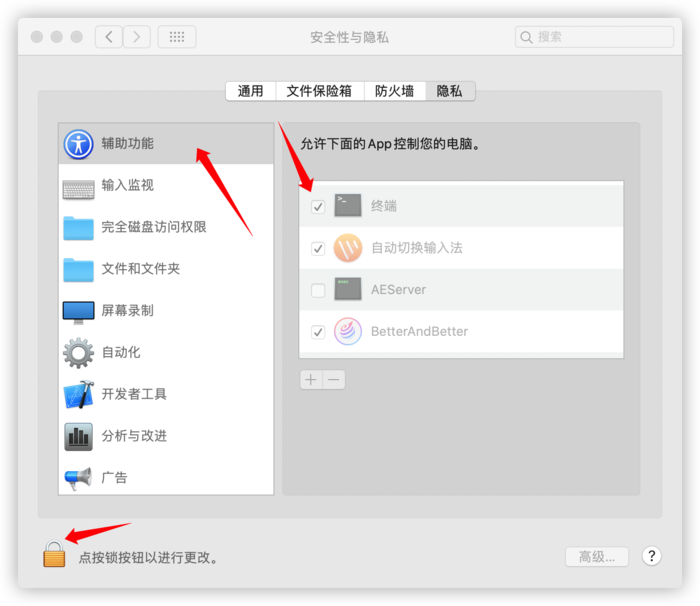Viewport: 700px width, 606px height.
Task: Select the 自动化 row label
Action: coord(121,352)
